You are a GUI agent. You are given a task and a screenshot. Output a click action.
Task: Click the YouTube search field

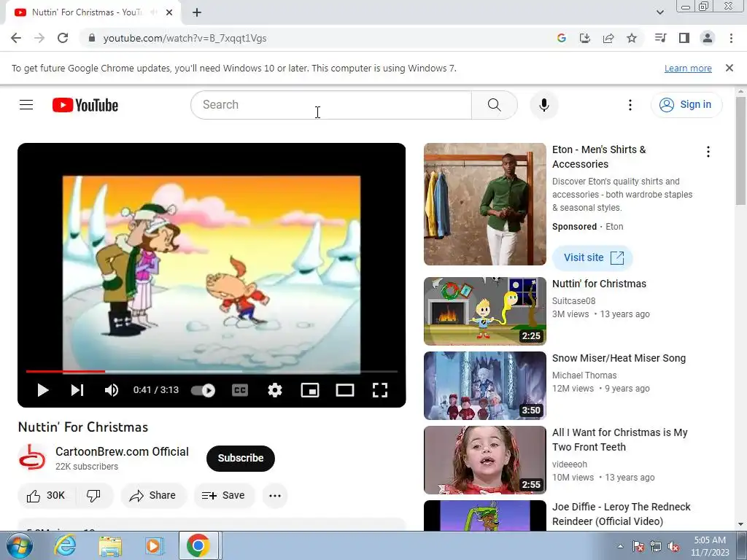(x=331, y=105)
